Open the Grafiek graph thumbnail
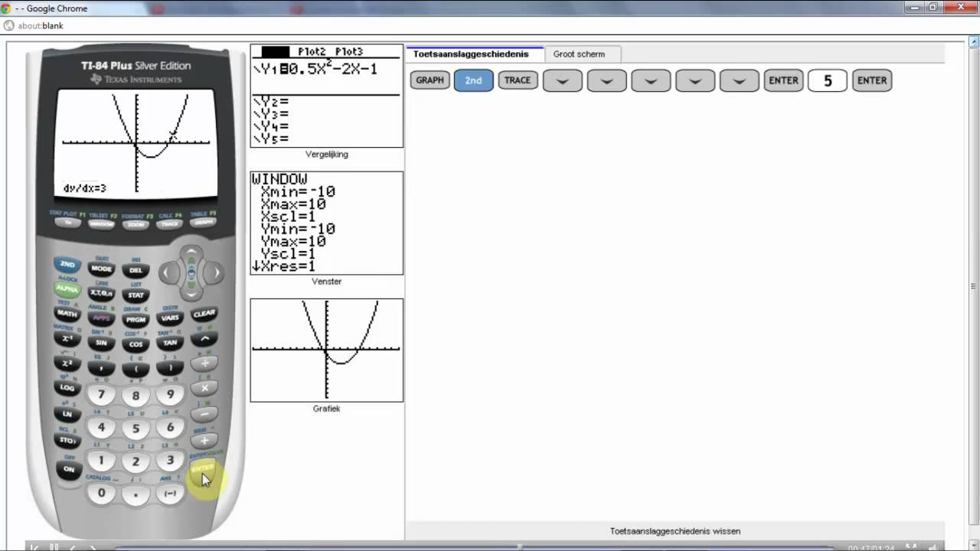This screenshot has width=980, height=551. [327, 350]
